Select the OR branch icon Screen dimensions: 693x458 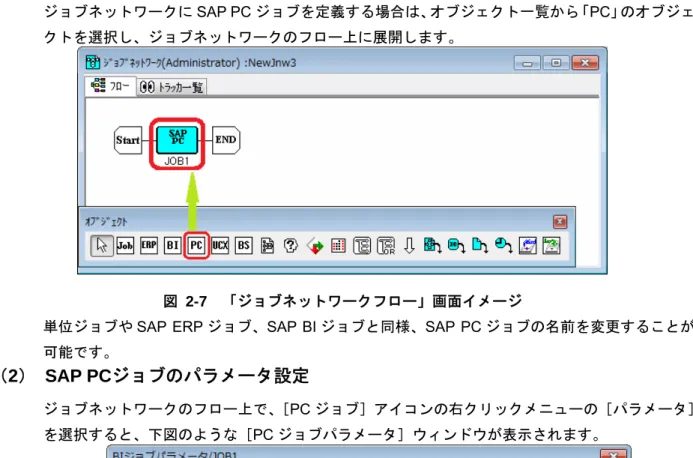pyautogui.click(x=386, y=245)
